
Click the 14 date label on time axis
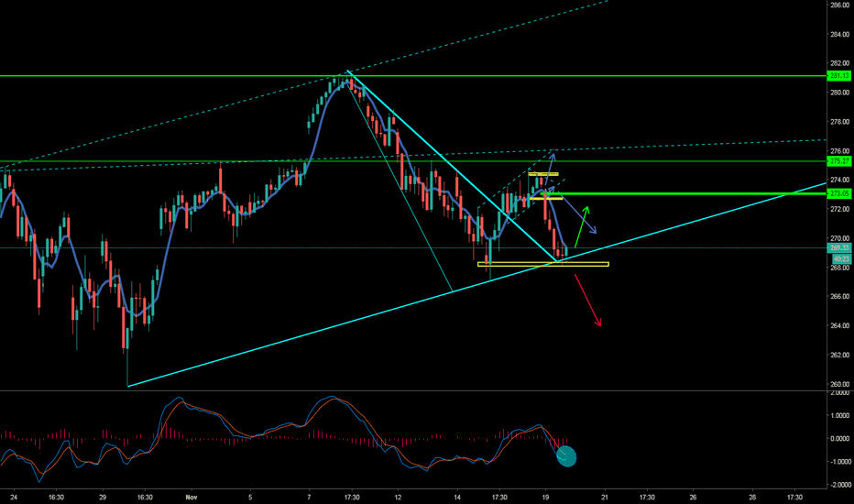click(x=457, y=497)
